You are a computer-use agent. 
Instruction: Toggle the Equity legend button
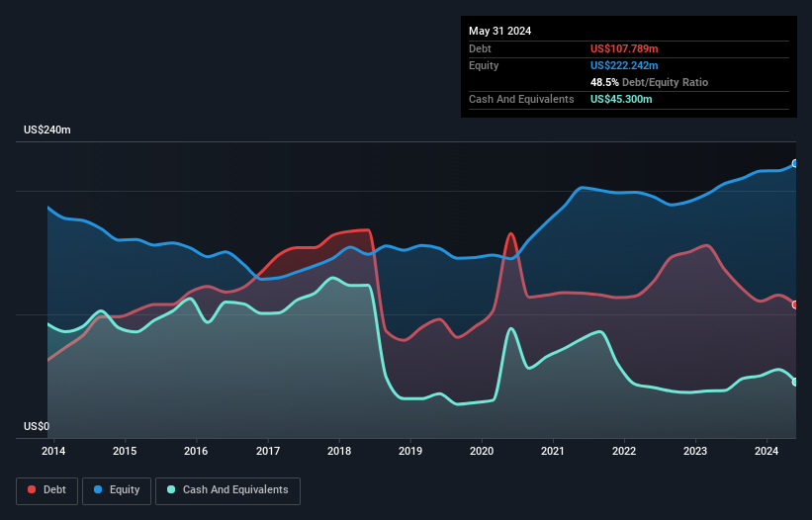pos(117,490)
